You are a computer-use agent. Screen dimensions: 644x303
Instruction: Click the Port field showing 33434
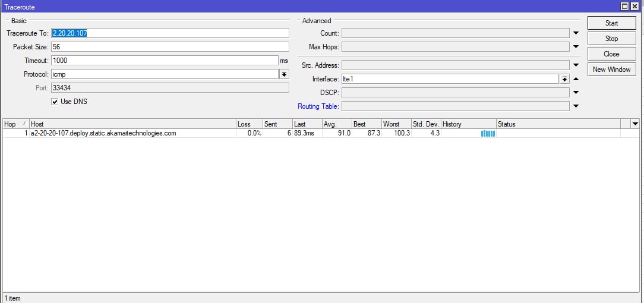[x=170, y=88]
